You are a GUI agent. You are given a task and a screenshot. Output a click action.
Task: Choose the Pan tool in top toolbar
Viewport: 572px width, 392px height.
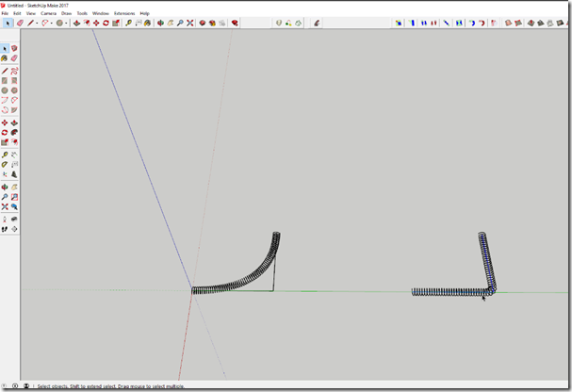click(171, 23)
